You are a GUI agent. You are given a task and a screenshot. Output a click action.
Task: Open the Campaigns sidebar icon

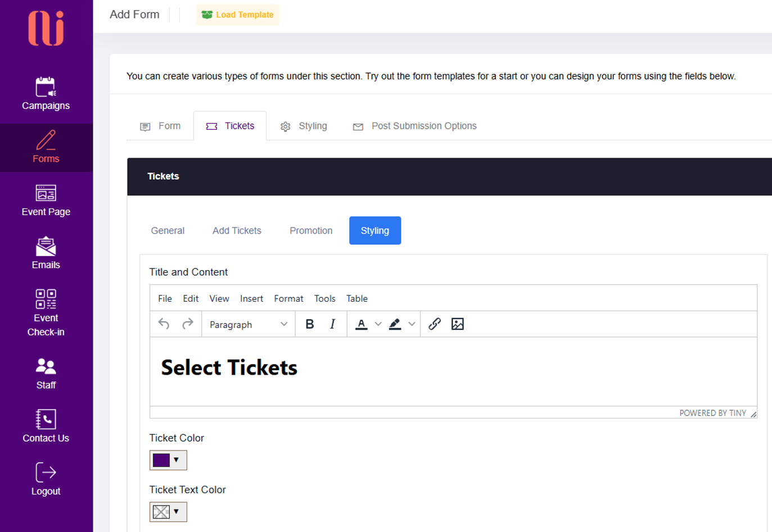pos(46,88)
